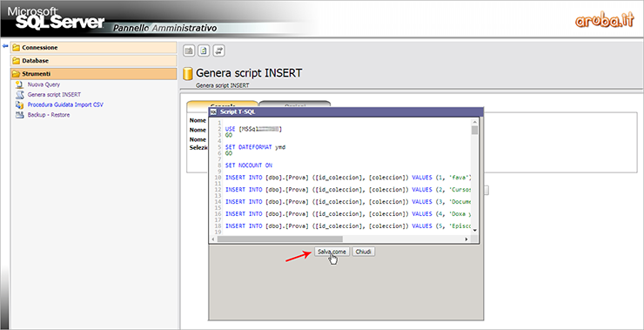Click the yellow database cylinder icon

(188, 73)
